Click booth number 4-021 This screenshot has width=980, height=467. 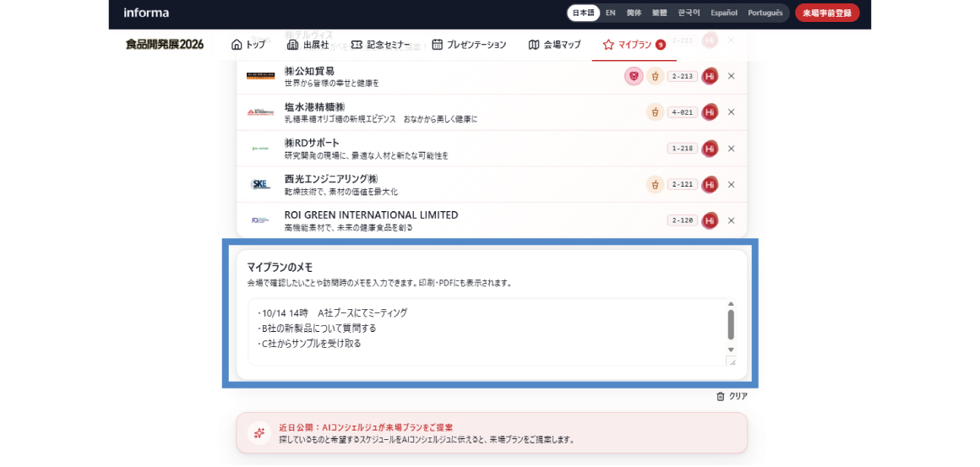tap(683, 112)
